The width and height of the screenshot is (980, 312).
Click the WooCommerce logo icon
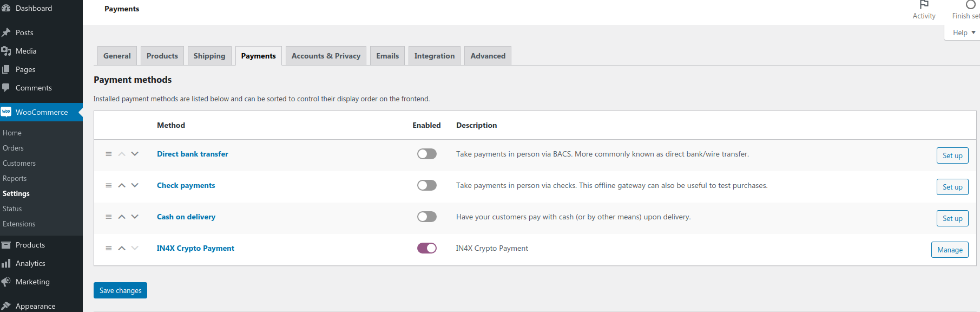click(6, 112)
